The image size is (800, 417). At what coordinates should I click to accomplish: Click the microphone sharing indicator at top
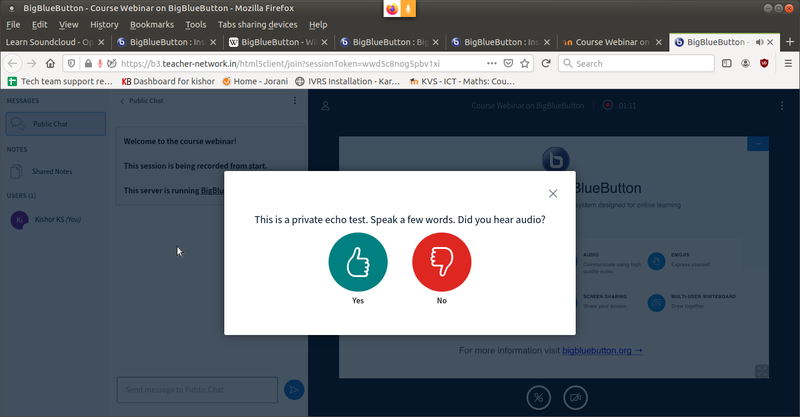(x=408, y=9)
